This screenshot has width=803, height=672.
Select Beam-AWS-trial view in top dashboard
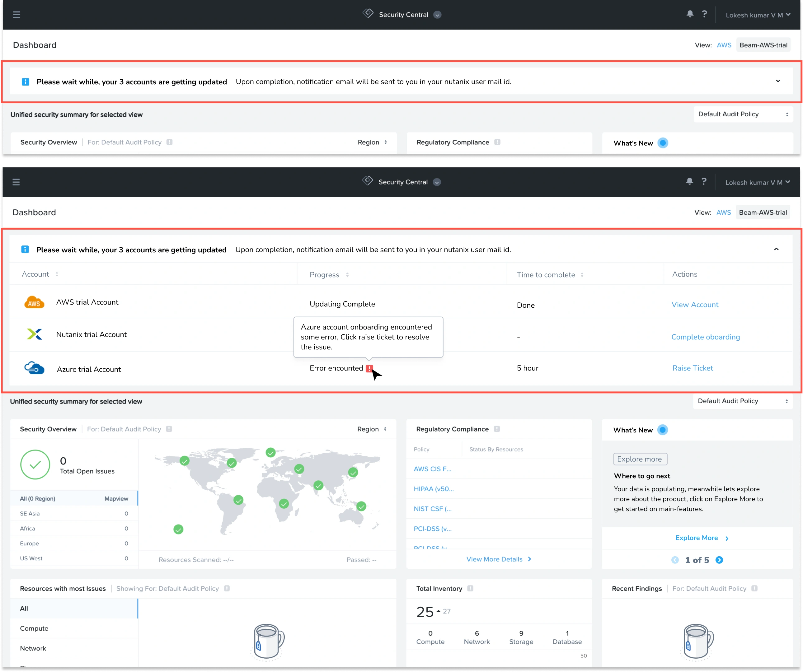[763, 45]
